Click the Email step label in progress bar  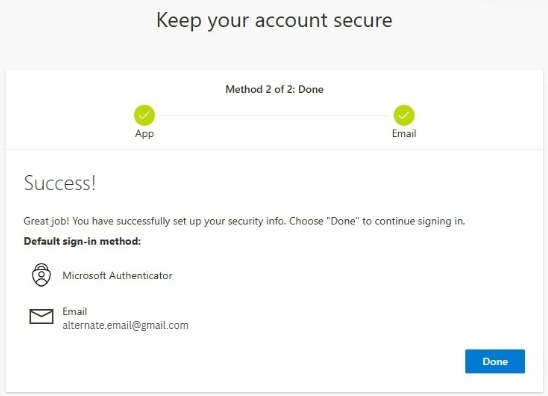click(404, 134)
